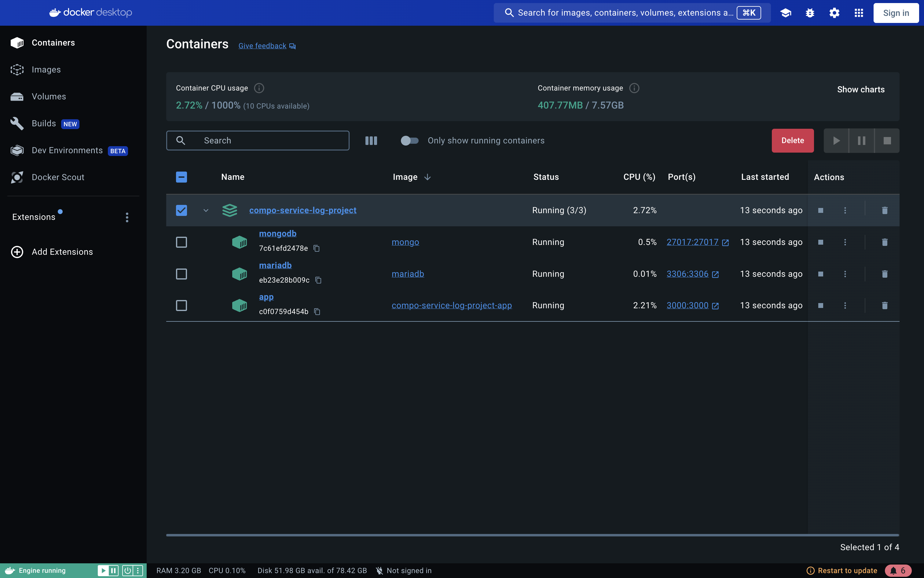Viewport: 924px width, 578px height.
Task: Start selected containers with play button
Action: [836, 141]
